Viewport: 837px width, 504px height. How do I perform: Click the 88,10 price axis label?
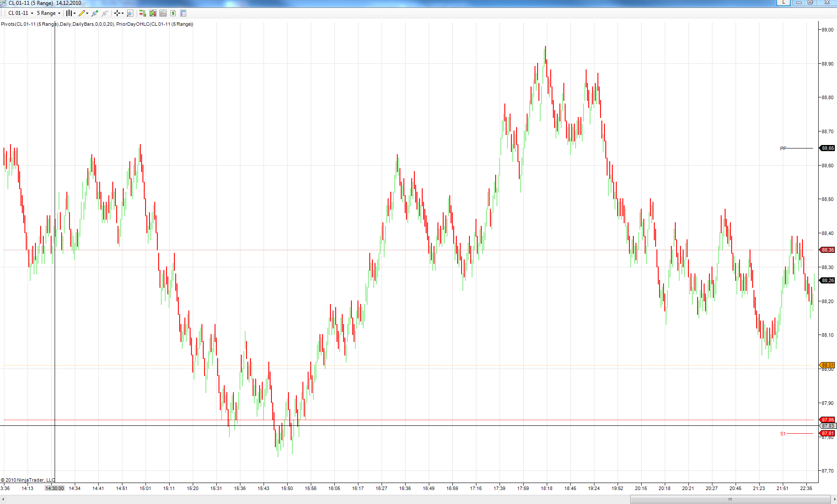pos(827,335)
